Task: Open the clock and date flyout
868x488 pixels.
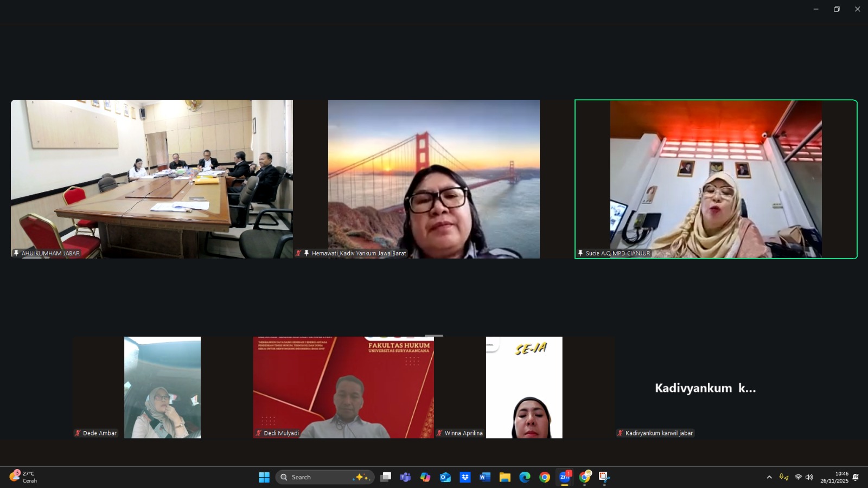Action: click(834, 477)
